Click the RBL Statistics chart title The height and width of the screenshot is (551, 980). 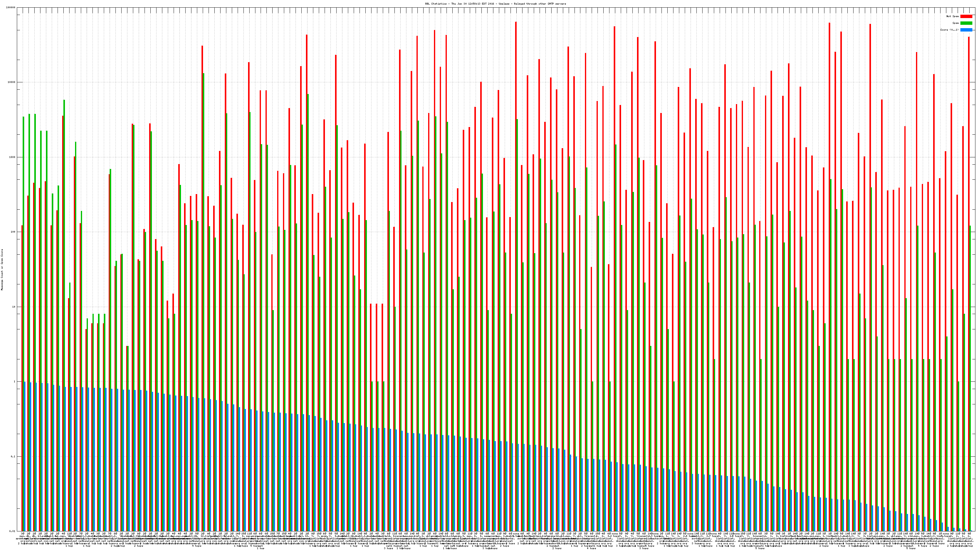[x=495, y=4]
